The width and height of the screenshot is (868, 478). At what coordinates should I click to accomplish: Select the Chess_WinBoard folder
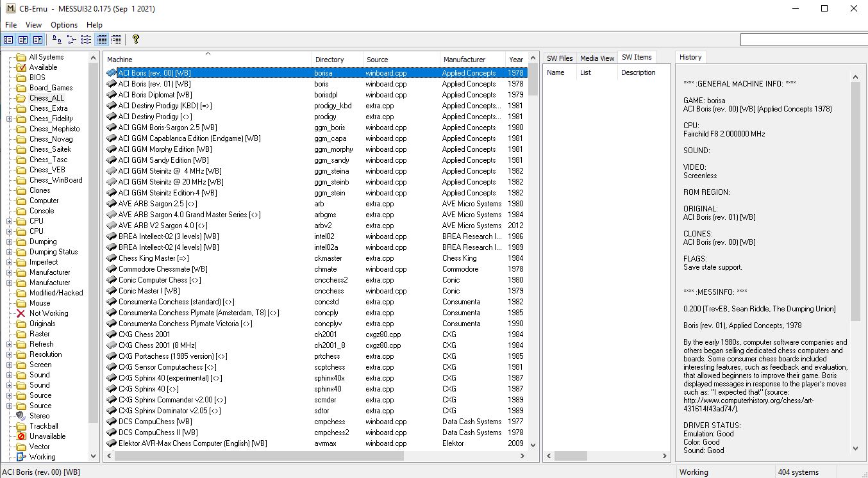(x=56, y=180)
